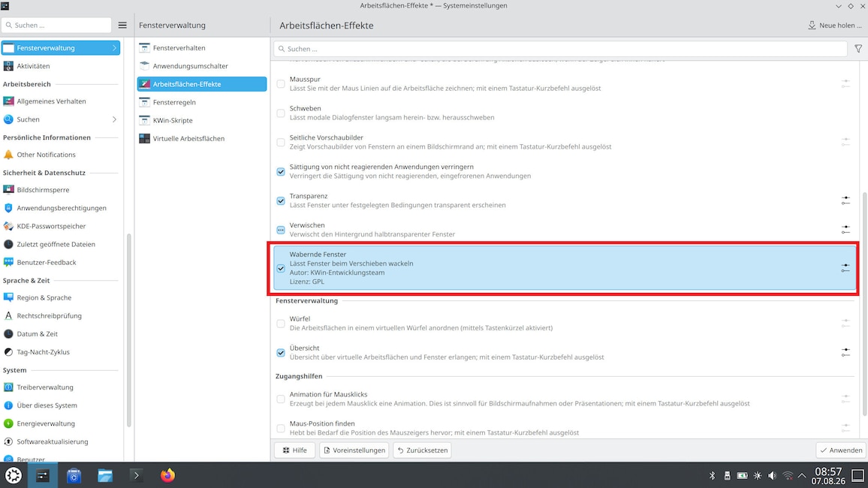The width and height of the screenshot is (868, 488).
Task: Select Fensterregeln in the submenu
Action: (202, 102)
